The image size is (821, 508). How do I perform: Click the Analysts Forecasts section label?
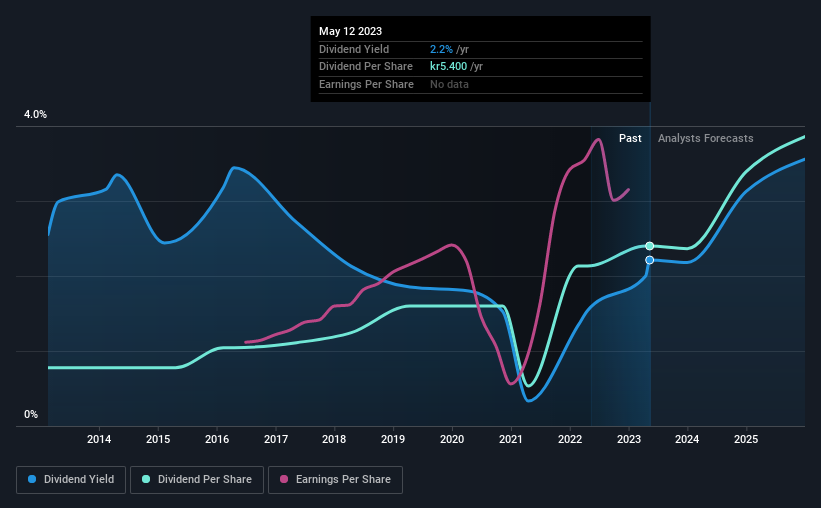click(x=705, y=138)
